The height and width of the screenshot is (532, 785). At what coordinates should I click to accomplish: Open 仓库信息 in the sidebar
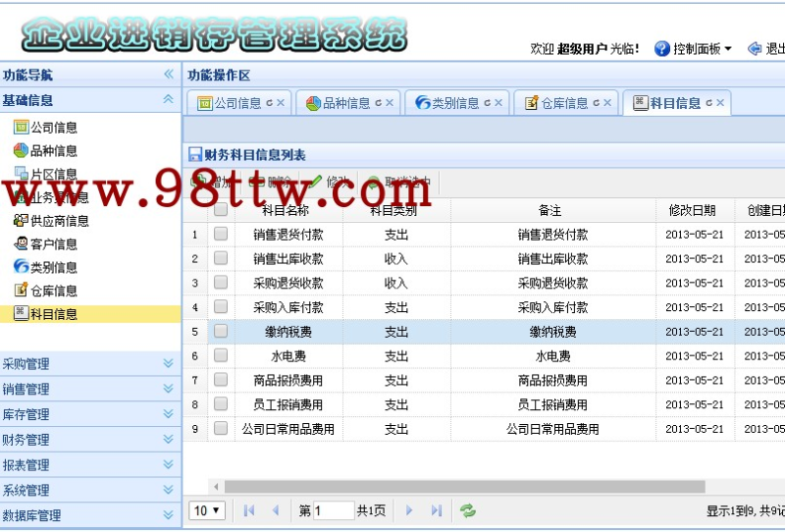[x=45, y=291]
